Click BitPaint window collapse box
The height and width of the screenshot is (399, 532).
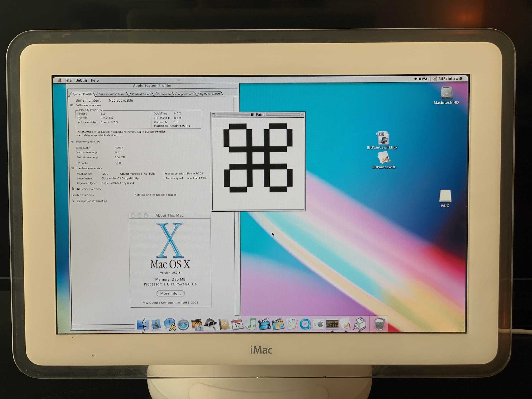click(x=302, y=114)
